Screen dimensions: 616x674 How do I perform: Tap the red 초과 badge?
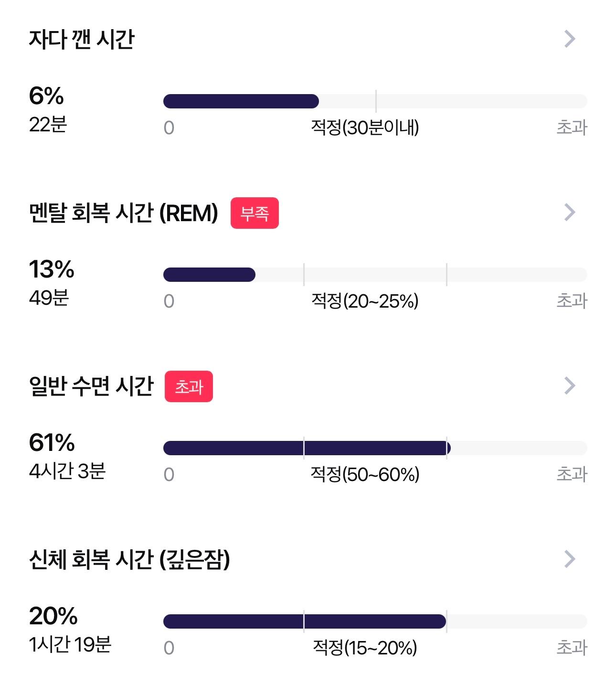(x=189, y=386)
